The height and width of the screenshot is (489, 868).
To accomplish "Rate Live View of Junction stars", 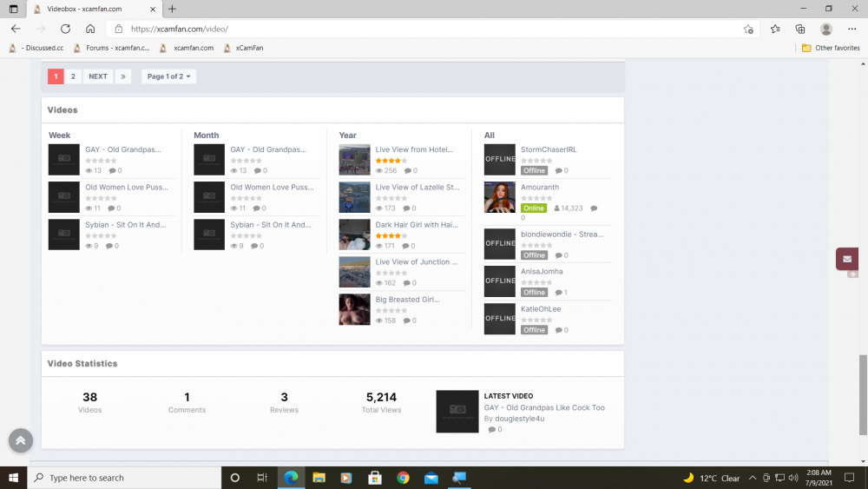I will (391, 273).
